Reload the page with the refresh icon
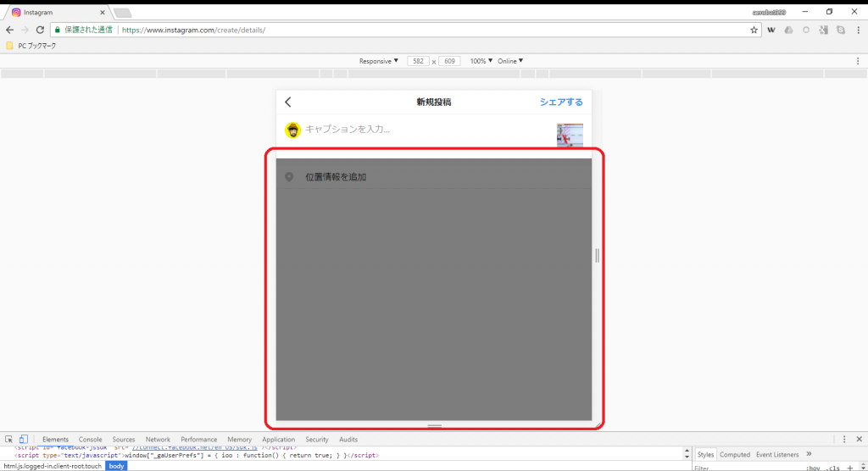 [x=40, y=30]
